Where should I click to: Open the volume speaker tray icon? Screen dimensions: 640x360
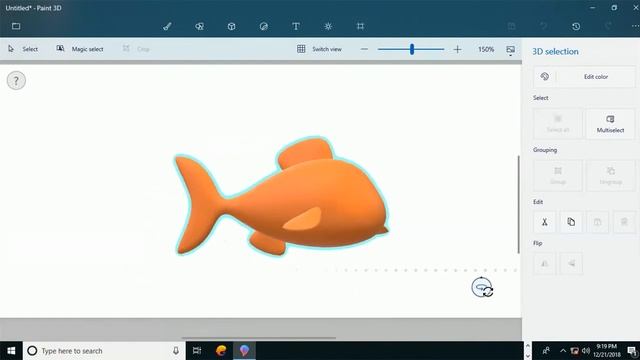[x=586, y=351]
